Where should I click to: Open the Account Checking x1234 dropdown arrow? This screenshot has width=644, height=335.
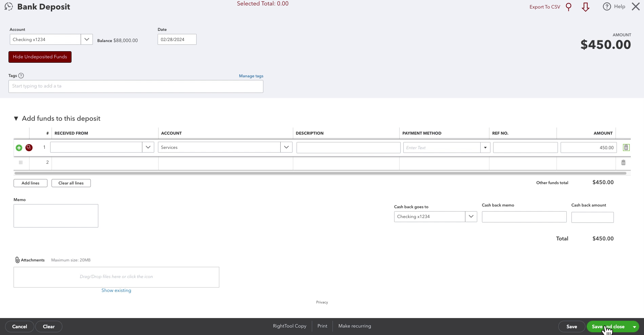click(87, 39)
